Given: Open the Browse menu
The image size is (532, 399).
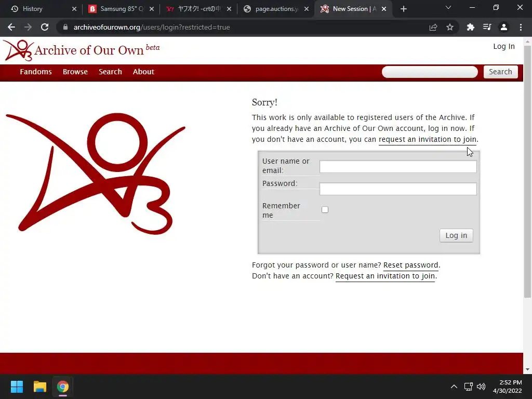Looking at the screenshot, I should click(75, 72).
